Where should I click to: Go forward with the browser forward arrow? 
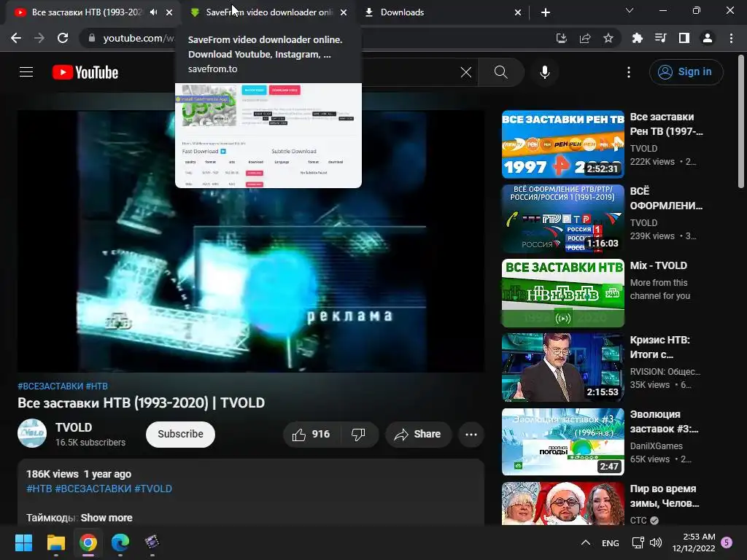(39, 38)
